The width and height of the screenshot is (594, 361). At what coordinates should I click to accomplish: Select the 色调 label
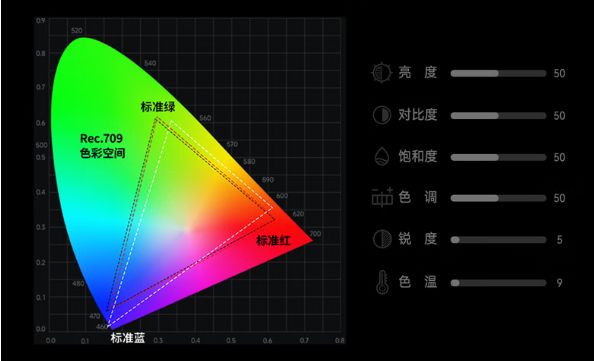417,197
